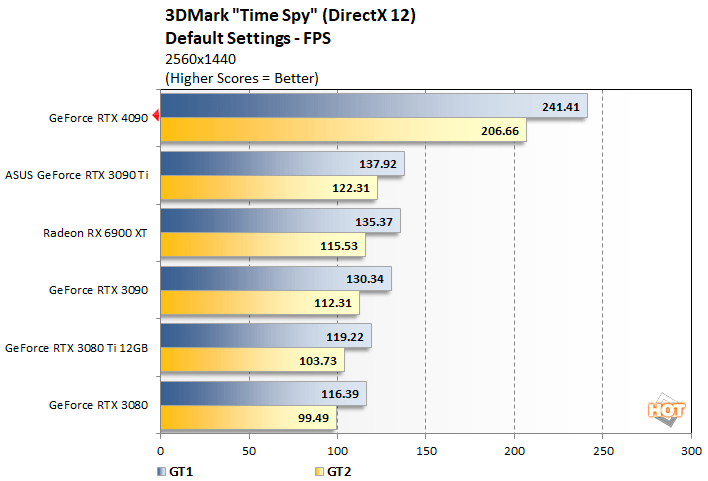Click the Radeon RX 6900 XT label

(95, 233)
